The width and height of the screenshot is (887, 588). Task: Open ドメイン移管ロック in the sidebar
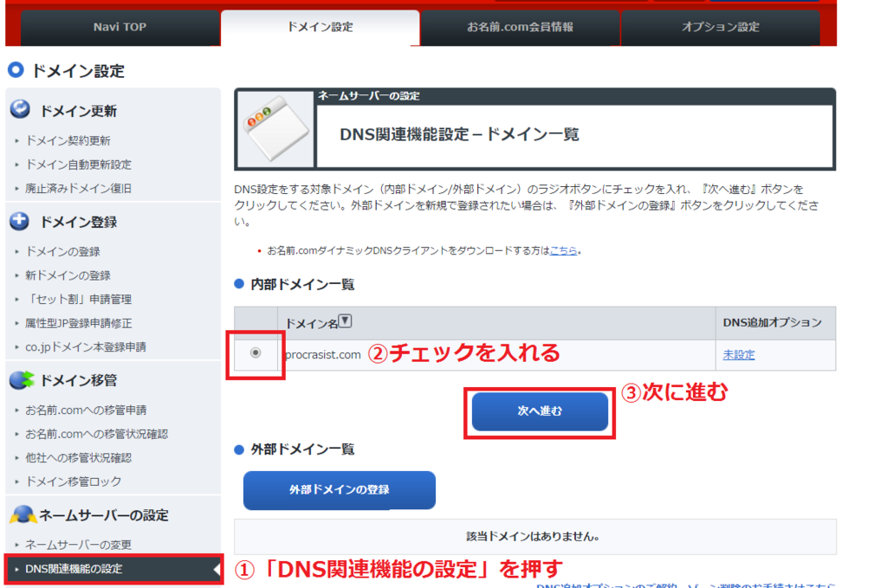coord(74,481)
